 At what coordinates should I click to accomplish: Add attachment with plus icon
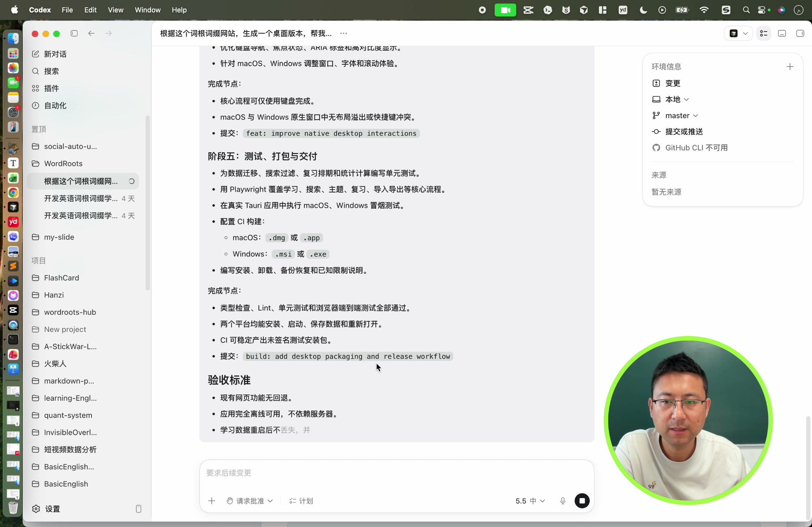pos(212,501)
